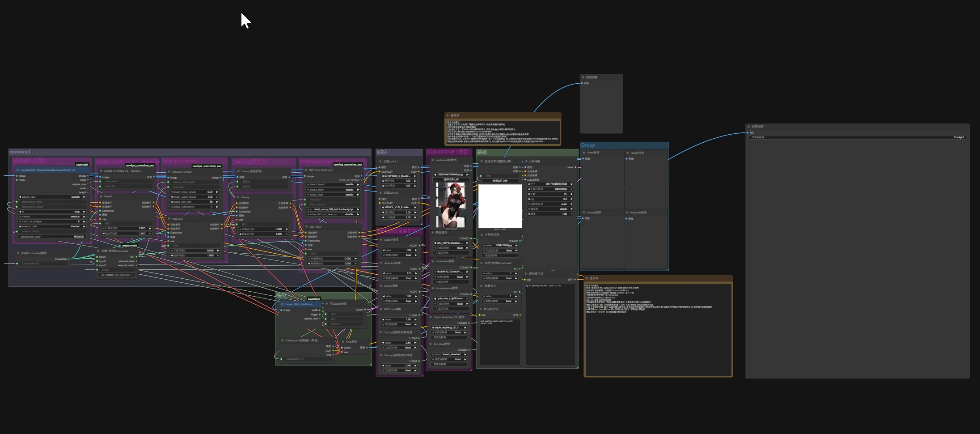Click 选择文件上传 above the blank white image

[x=500, y=181]
